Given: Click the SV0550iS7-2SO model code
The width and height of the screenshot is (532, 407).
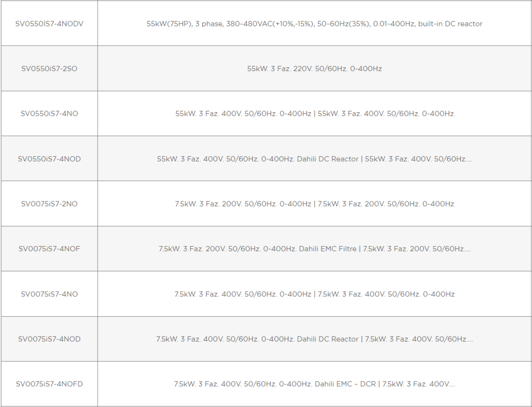Looking at the screenshot, I should [x=49, y=69].
